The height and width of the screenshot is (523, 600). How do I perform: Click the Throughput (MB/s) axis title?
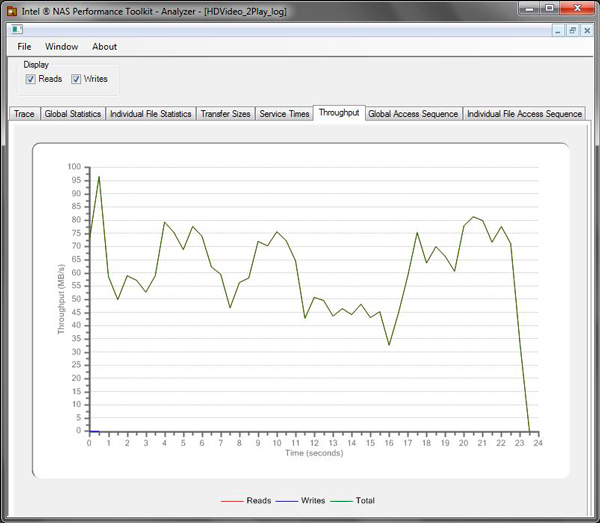(x=61, y=299)
